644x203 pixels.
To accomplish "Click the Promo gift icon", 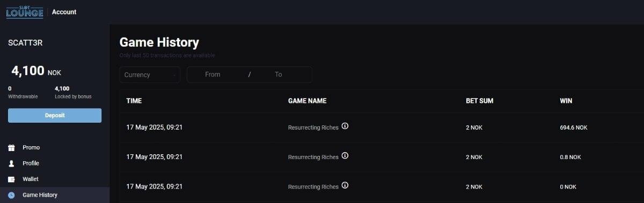I will [11, 147].
